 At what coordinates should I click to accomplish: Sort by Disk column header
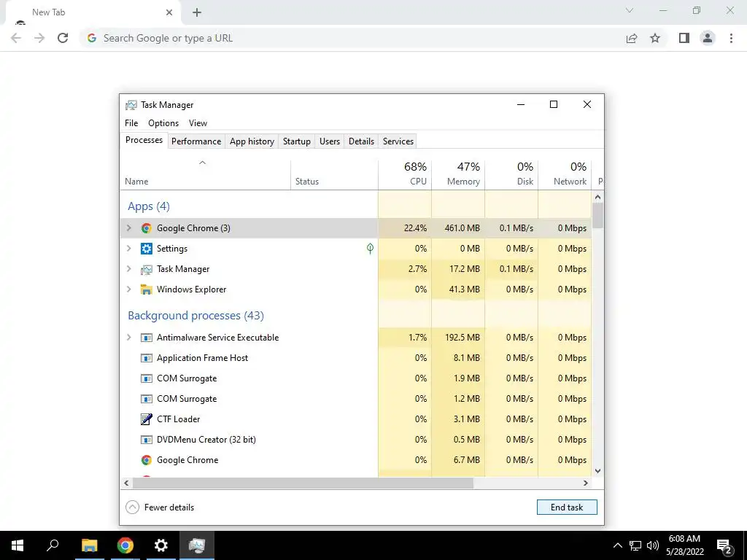pyautogui.click(x=511, y=174)
